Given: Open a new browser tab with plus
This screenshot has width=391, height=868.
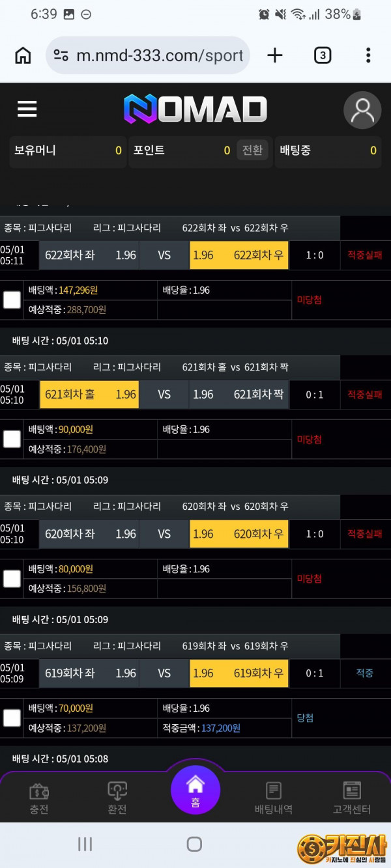Looking at the screenshot, I should (275, 55).
